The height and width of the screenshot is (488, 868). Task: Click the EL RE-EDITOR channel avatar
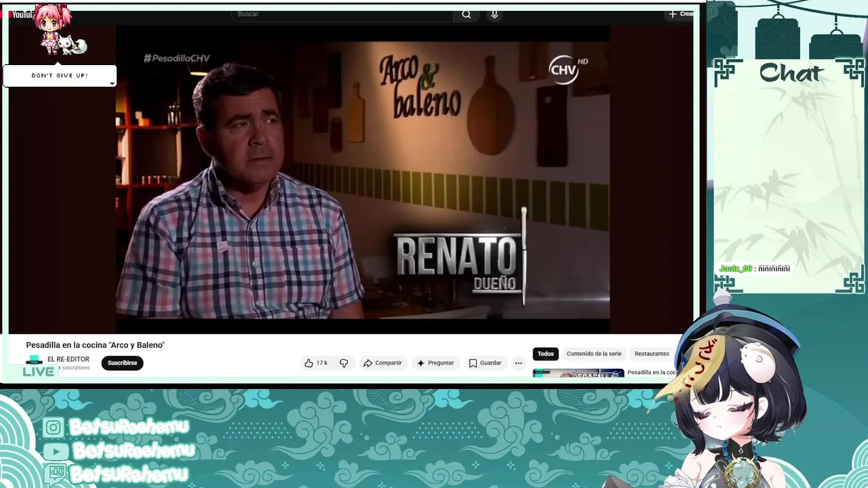[x=35, y=361]
